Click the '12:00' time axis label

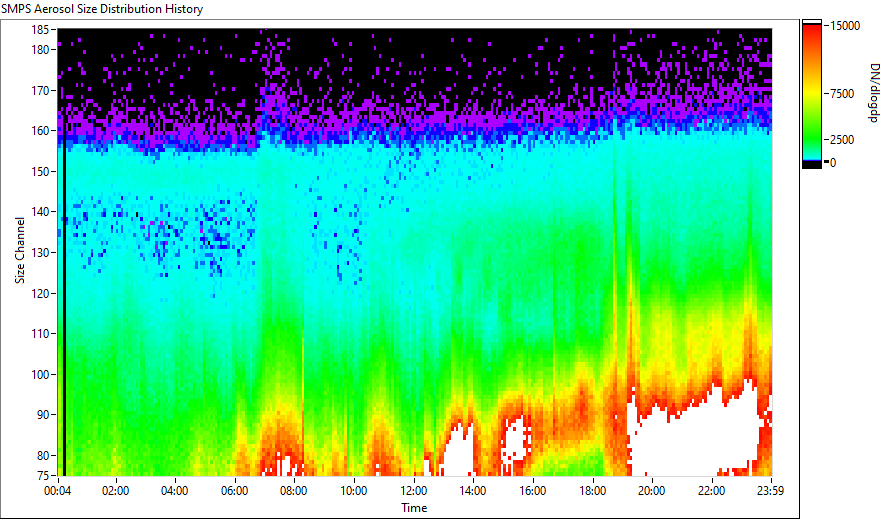click(413, 491)
